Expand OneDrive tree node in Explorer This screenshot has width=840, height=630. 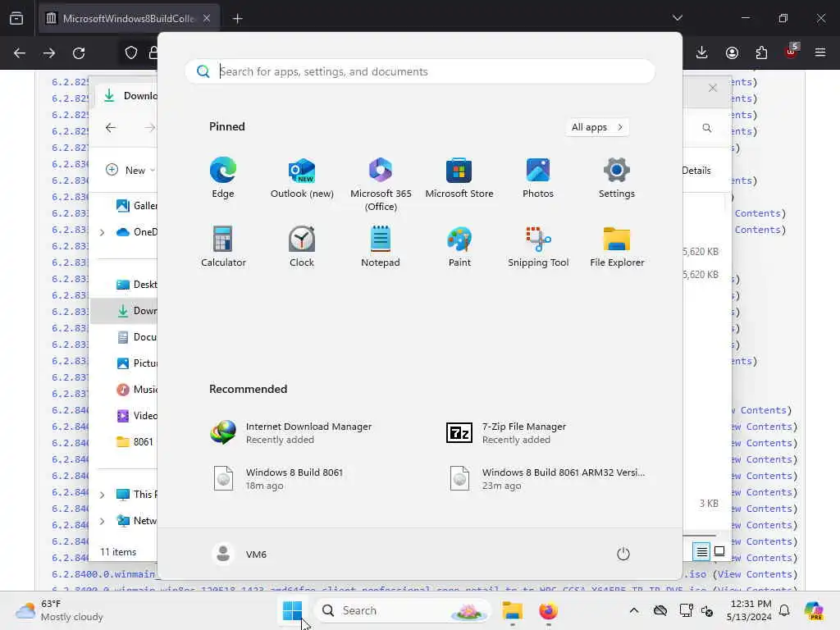coord(102,232)
